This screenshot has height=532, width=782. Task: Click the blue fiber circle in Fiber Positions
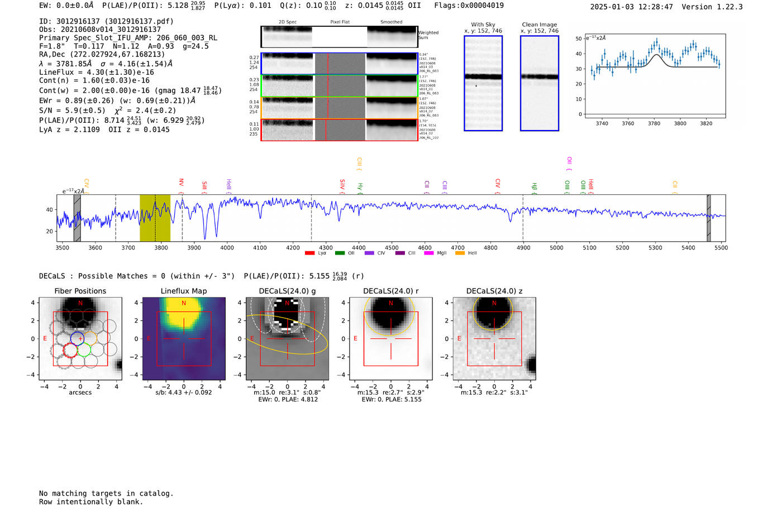(x=77, y=338)
